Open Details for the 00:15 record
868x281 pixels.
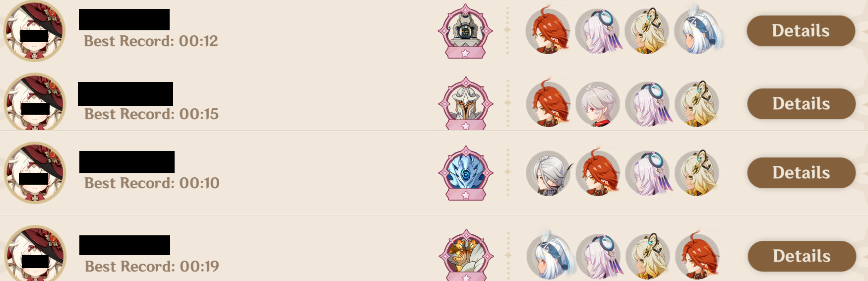(801, 104)
